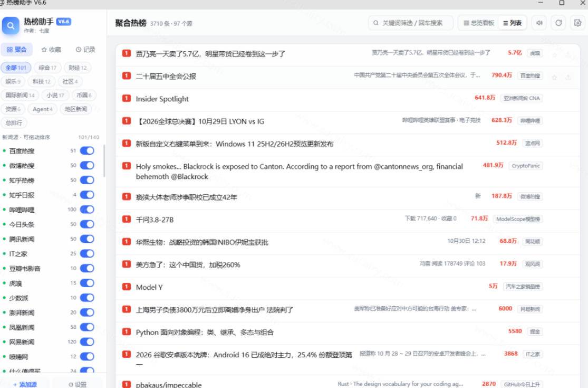Click the 虎嗅 source tag on first row
This screenshot has height=388, width=588.
point(535,53)
